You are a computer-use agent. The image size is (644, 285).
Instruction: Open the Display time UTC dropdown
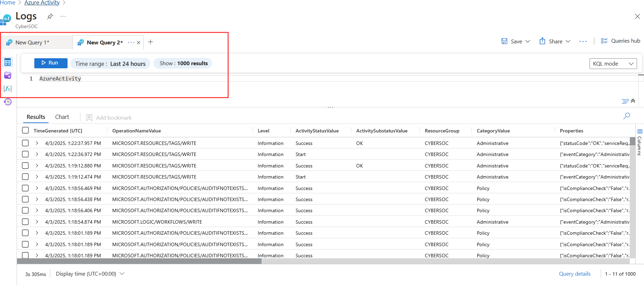(x=90, y=274)
